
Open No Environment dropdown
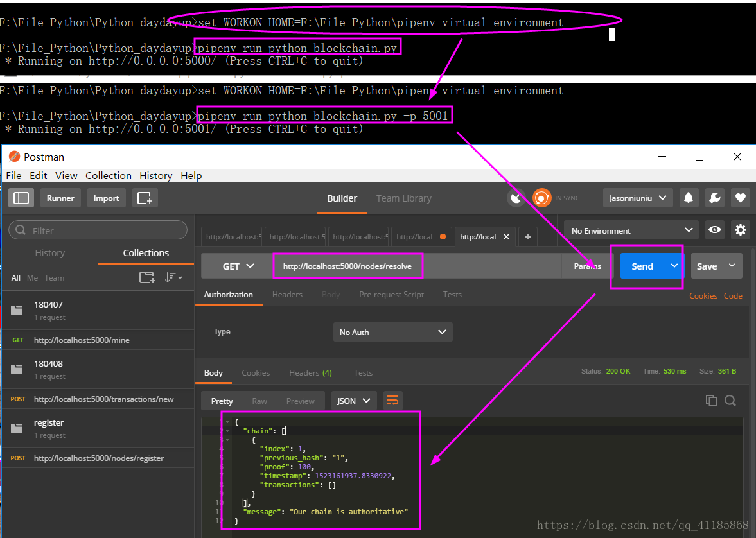pos(631,230)
